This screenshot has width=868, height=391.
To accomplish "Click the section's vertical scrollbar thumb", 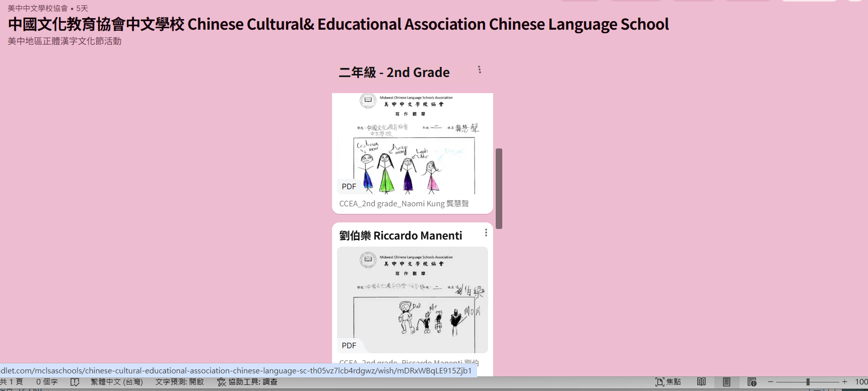I will point(499,189).
